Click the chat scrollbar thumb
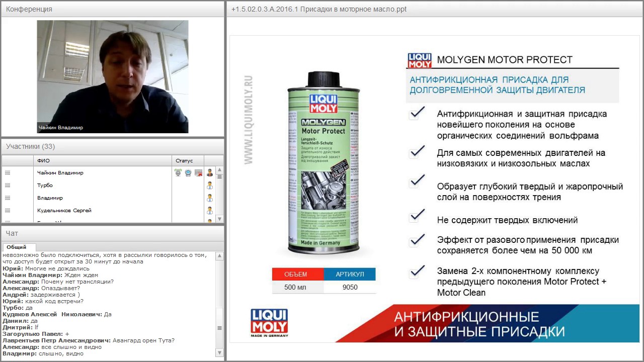The width and height of the screenshot is (644, 362). pyautogui.click(x=219, y=328)
